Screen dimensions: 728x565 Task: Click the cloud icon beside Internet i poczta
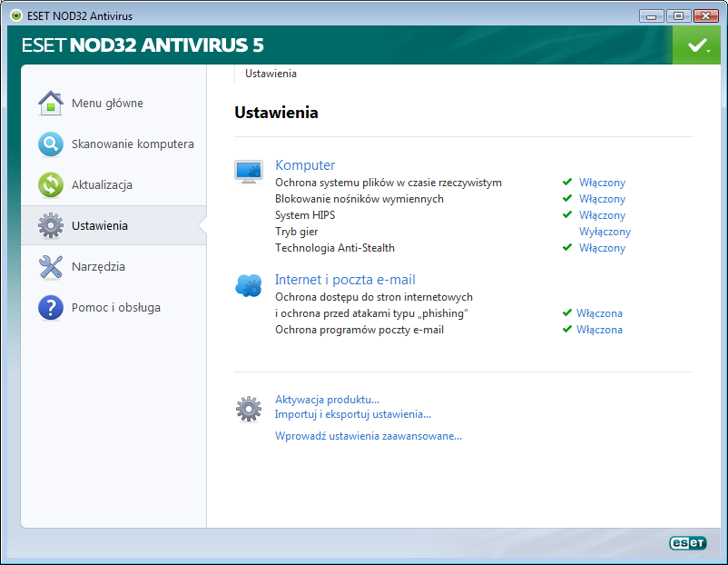click(x=249, y=285)
